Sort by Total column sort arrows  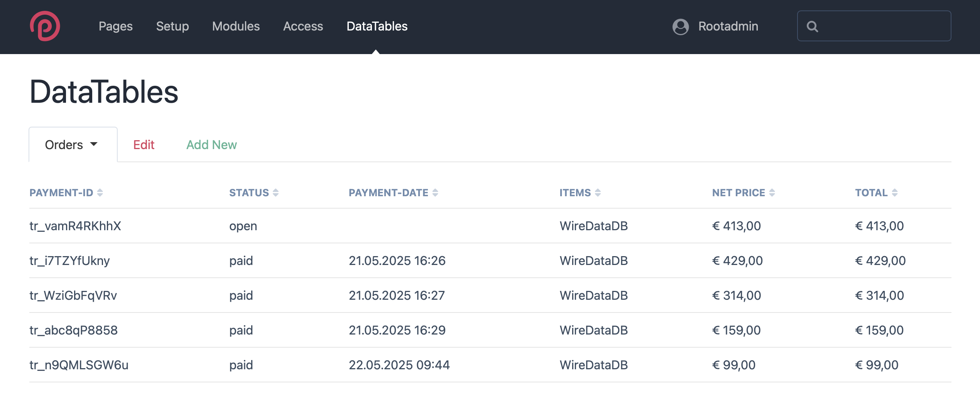[x=895, y=193]
